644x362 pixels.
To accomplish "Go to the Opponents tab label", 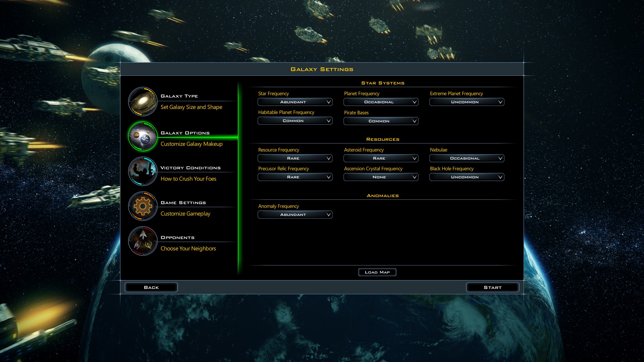I will point(177,238).
